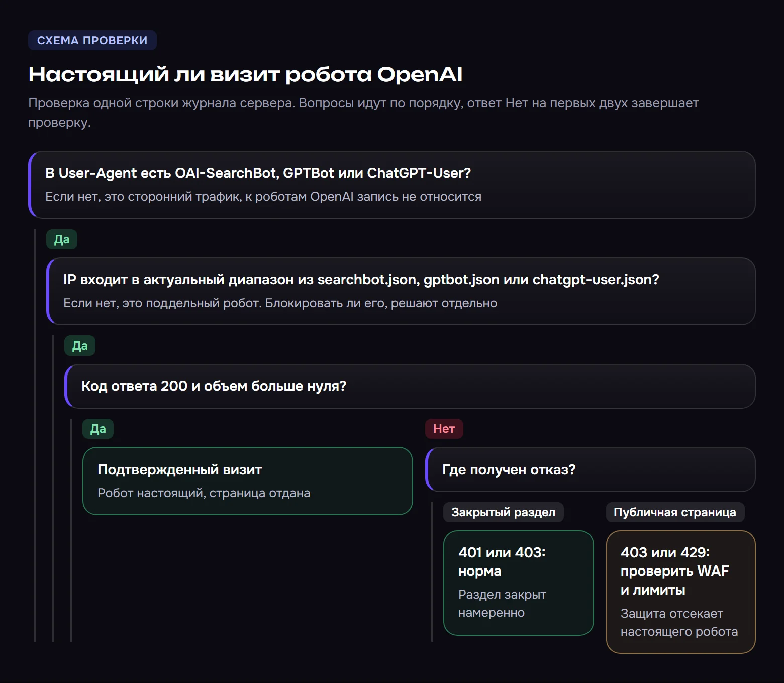
Task: Click the Да label under the IP range question
Action: [80, 346]
